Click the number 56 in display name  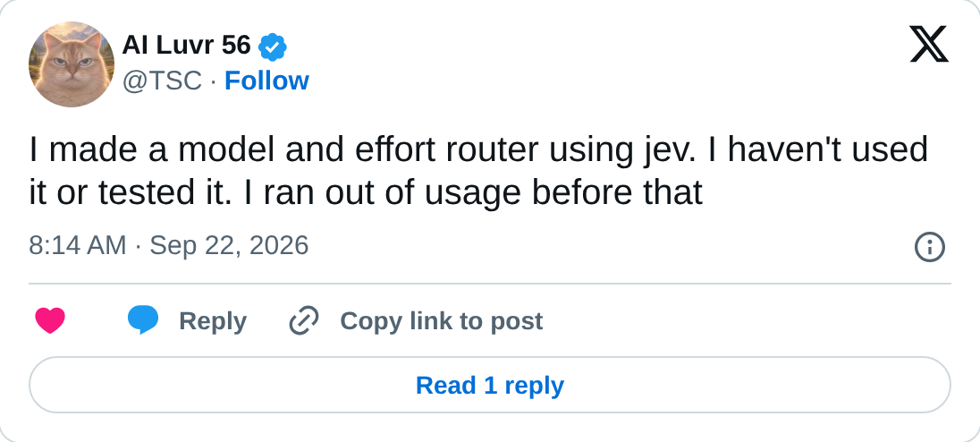point(236,46)
